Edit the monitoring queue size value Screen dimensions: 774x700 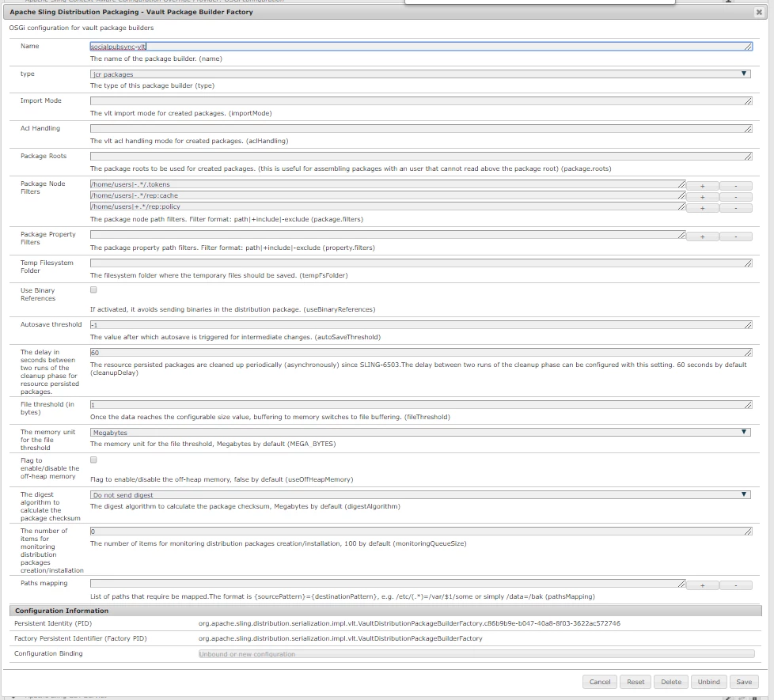[x=421, y=532]
